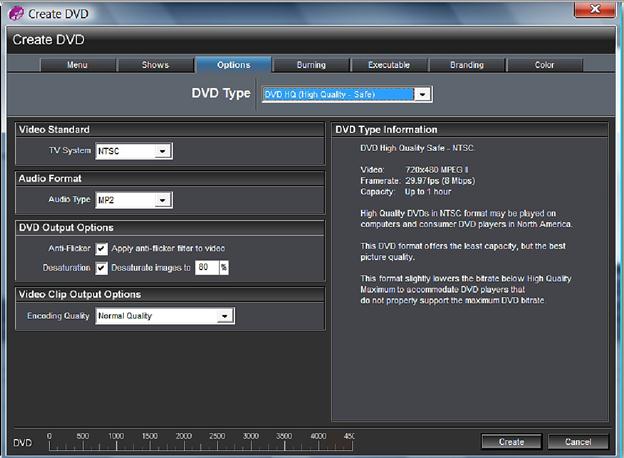Click the Cancel button
Screen dimensions: 624x458
578,442
